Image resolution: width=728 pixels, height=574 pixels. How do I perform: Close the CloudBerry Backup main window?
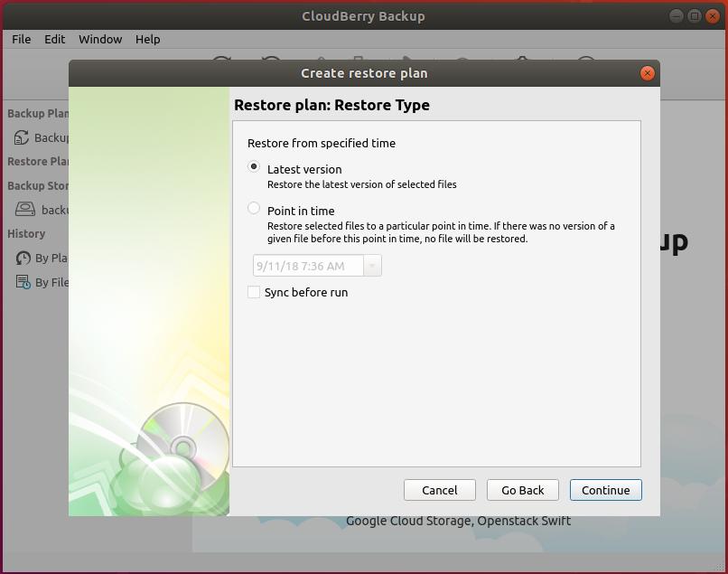point(713,16)
